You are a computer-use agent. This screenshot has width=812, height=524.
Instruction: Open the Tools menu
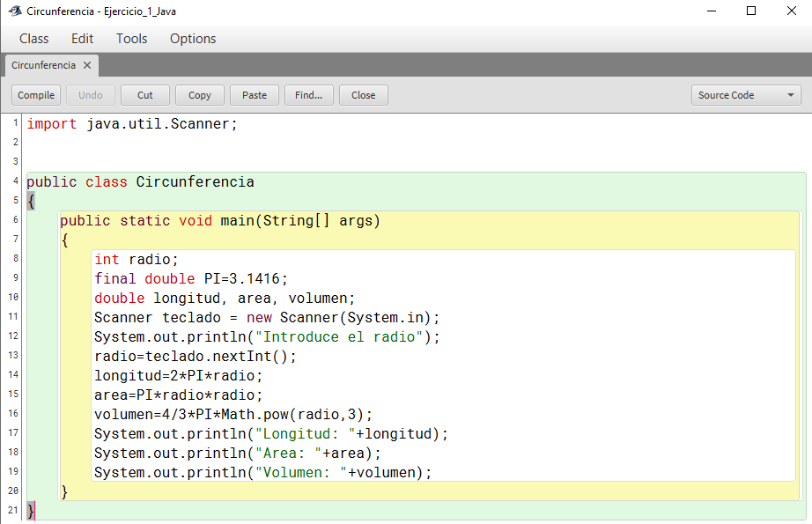coord(132,39)
